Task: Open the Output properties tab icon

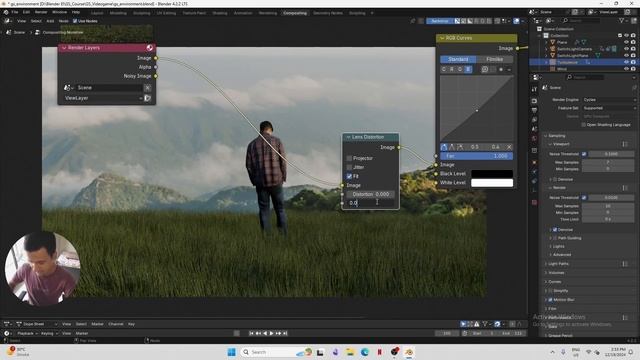Action: 534,110
